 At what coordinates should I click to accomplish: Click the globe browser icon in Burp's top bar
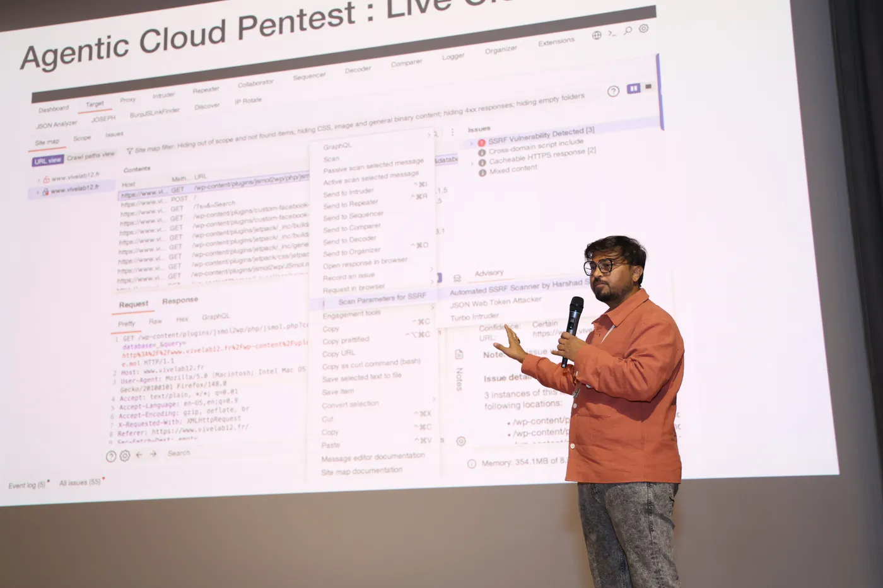point(597,35)
